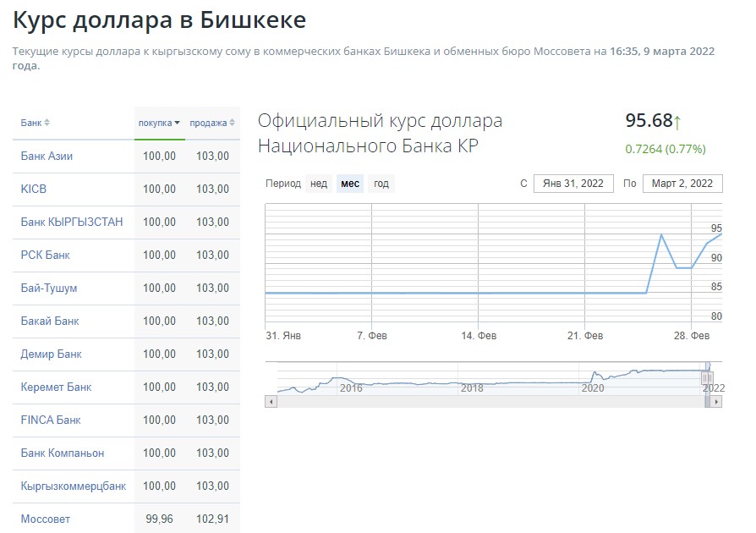Click the Курс доллара в Бишкеке heading
The image size is (756, 533).
tap(159, 20)
